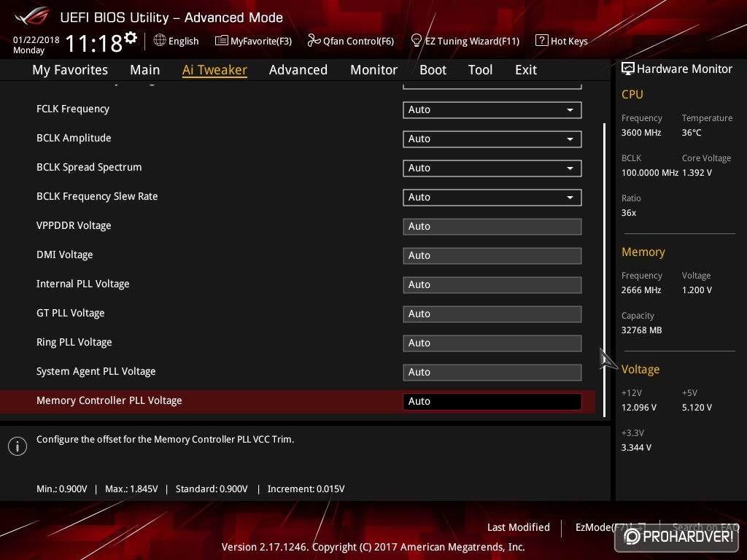Select the Internal PLL Voltage field
The height and width of the screenshot is (560, 747).
pos(492,285)
